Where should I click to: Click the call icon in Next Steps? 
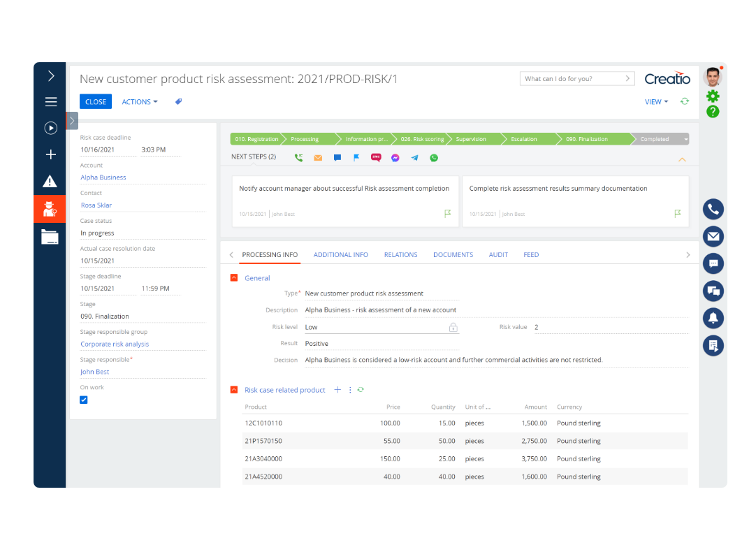(x=299, y=158)
